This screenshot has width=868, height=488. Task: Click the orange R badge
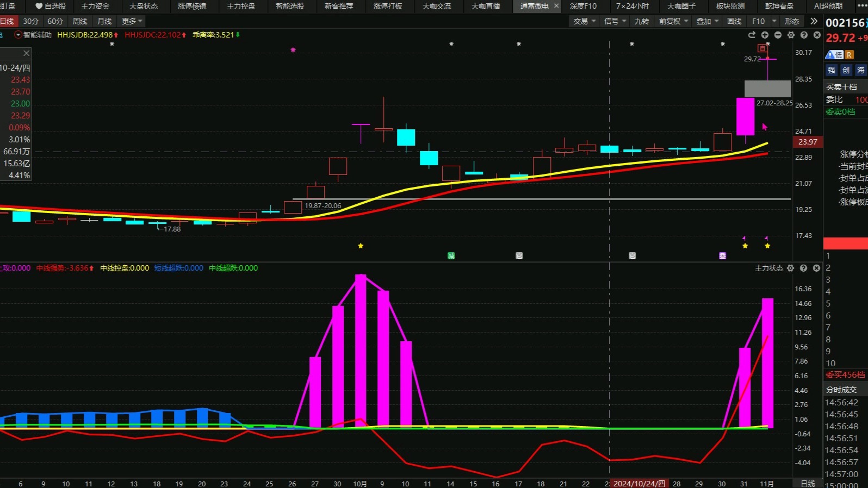coord(849,54)
